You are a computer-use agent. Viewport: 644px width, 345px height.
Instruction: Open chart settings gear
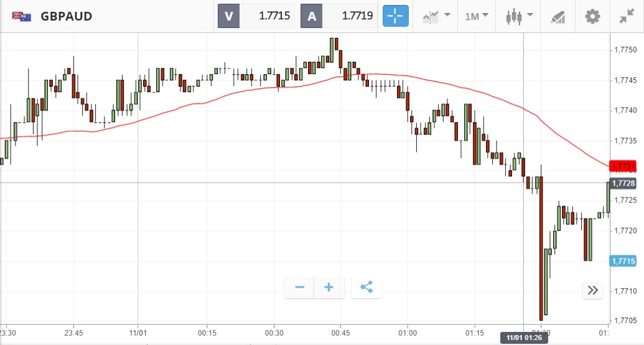coord(592,16)
